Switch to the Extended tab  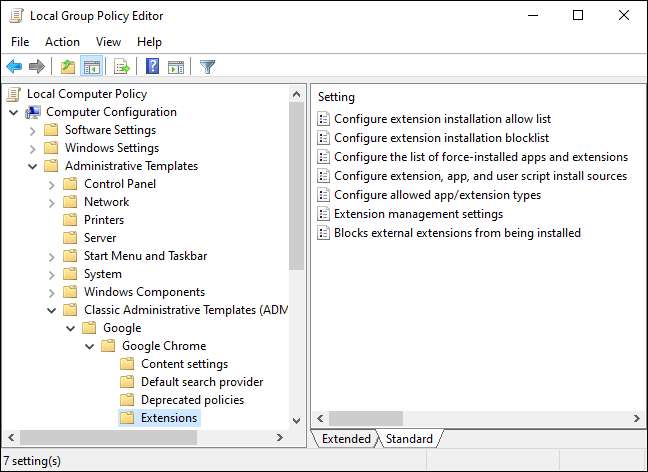pyautogui.click(x=346, y=439)
